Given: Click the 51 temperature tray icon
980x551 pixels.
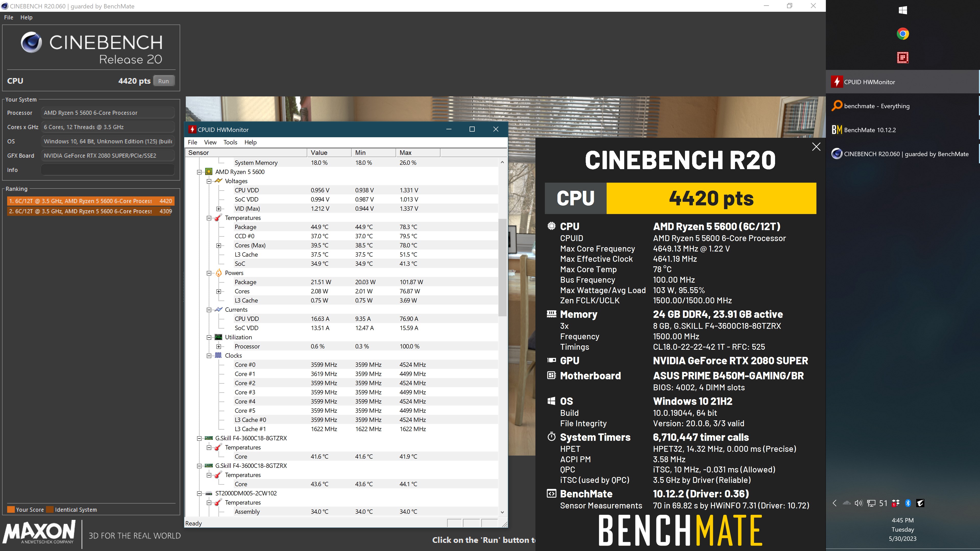Looking at the screenshot, I should (x=883, y=503).
